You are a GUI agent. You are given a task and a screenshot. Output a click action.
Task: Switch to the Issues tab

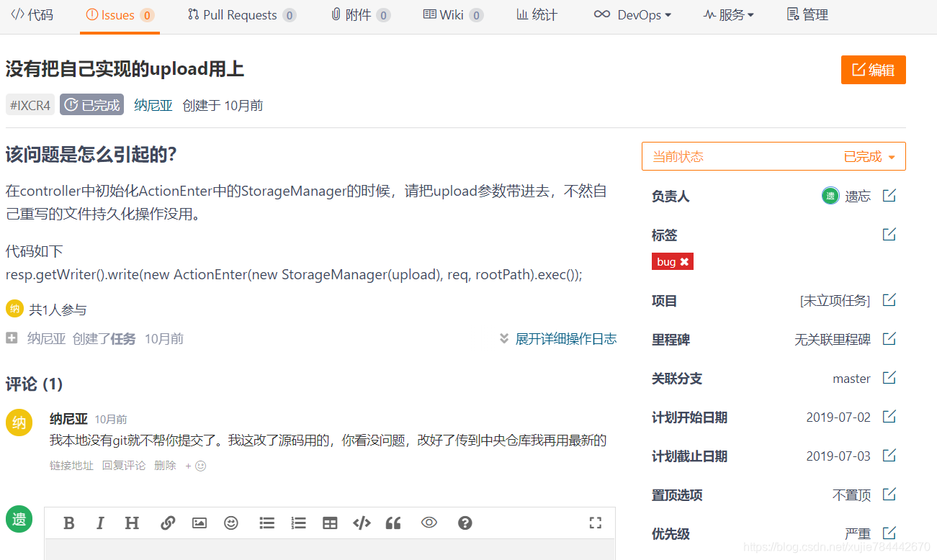pyautogui.click(x=120, y=14)
